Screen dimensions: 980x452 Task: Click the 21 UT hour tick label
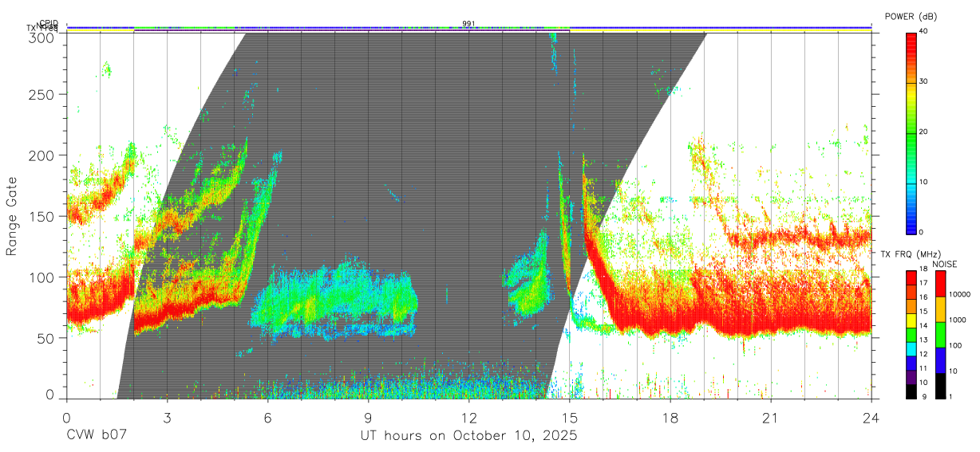[771, 418]
